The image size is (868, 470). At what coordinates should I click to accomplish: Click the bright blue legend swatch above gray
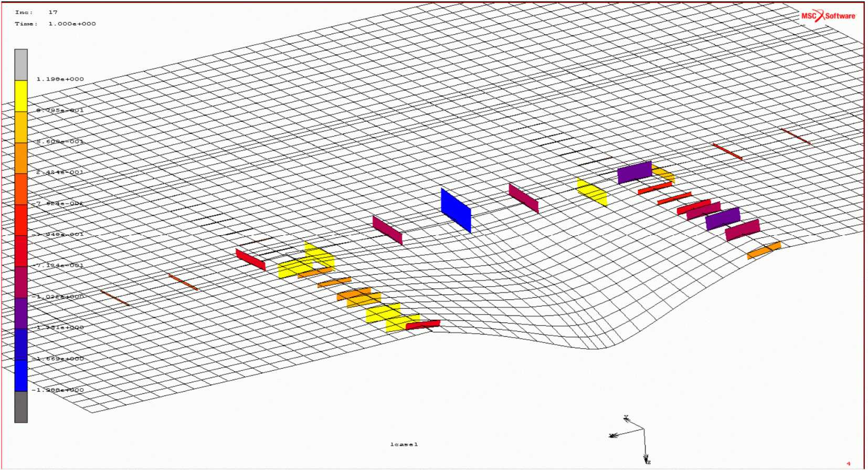point(21,375)
